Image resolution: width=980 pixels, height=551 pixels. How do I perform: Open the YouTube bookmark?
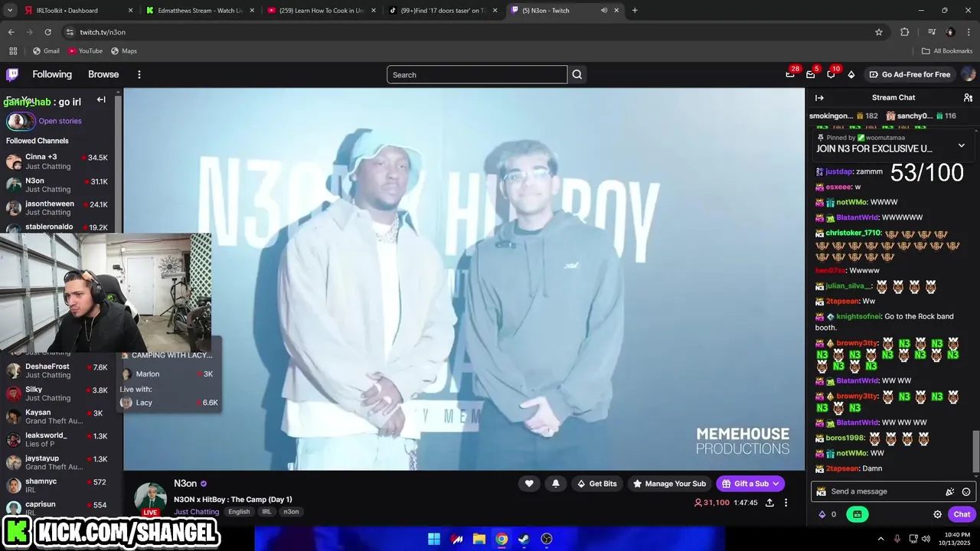tap(85, 51)
